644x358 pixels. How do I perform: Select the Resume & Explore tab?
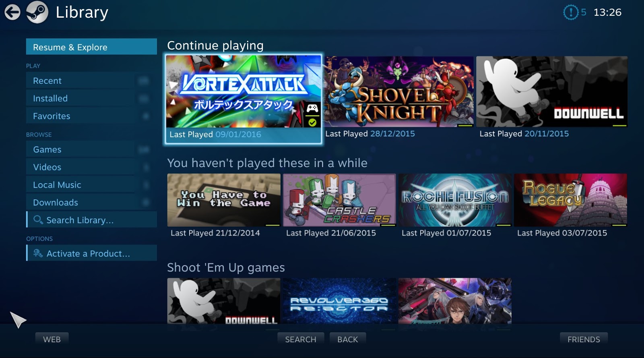[x=91, y=47]
